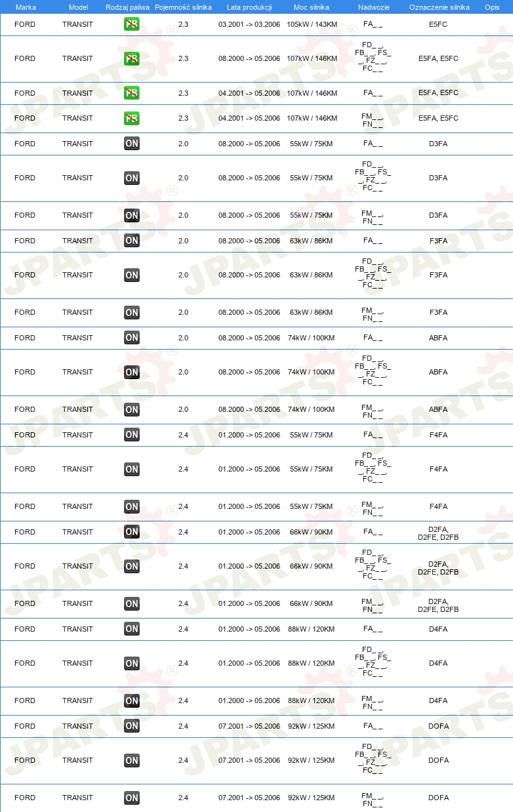This screenshot has height=812, width=513.
Task: Click the power value 105kW / 143KM
Action: [311, 24]
